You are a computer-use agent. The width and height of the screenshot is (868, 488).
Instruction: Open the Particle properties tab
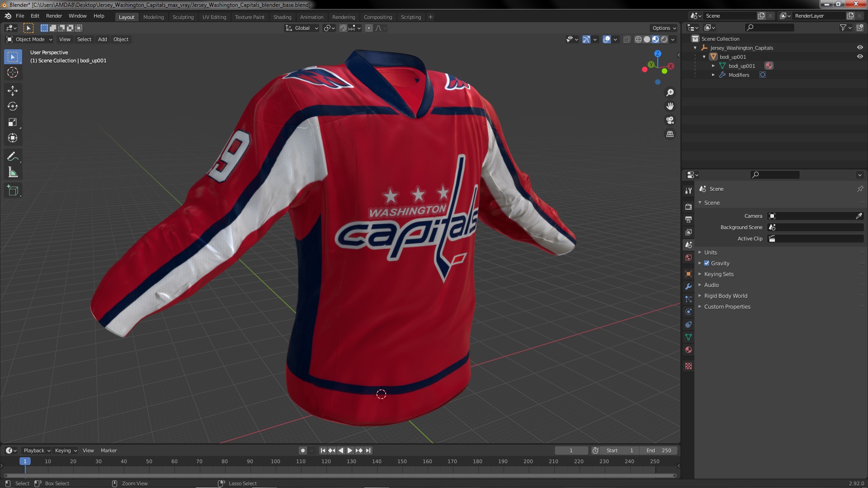(x=689, y=299)
